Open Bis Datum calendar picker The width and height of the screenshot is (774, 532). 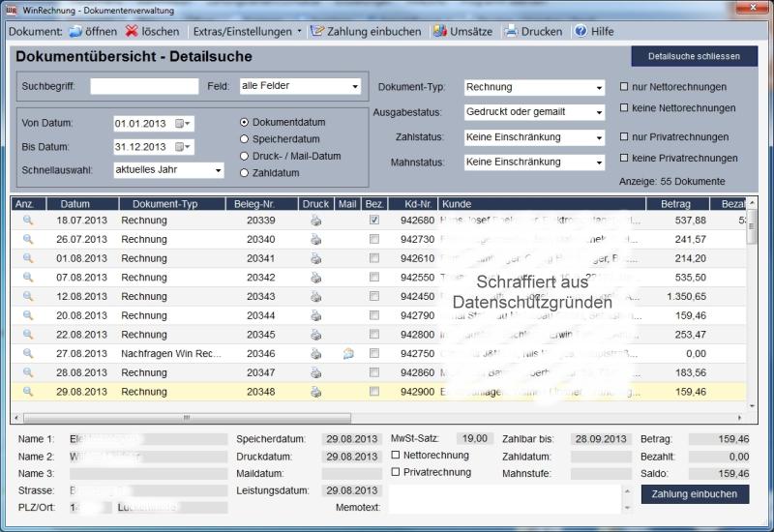coord(183,147)
